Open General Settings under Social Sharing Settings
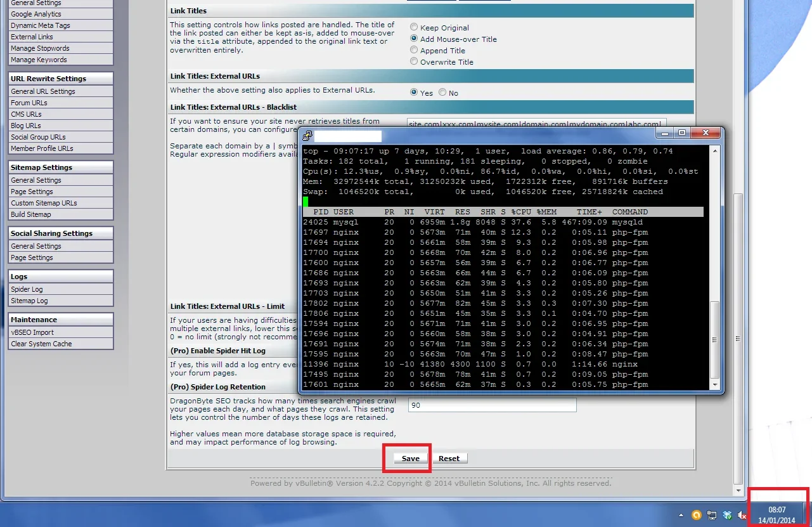The width and height of the screenshot is (812, 527). pos(36,246)
